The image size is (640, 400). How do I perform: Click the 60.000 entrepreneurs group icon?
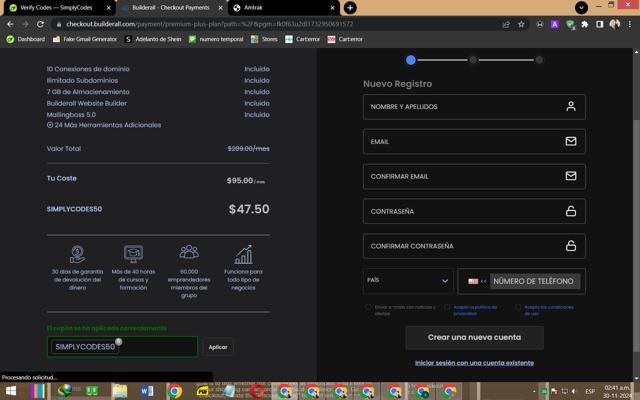tap(189, 252)
